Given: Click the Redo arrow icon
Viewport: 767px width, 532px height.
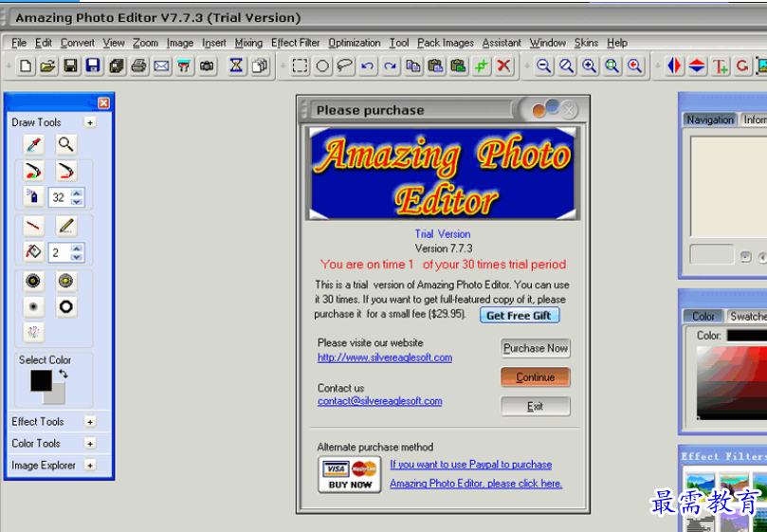Looking at the screenshot, I should [x=390, y=65].
